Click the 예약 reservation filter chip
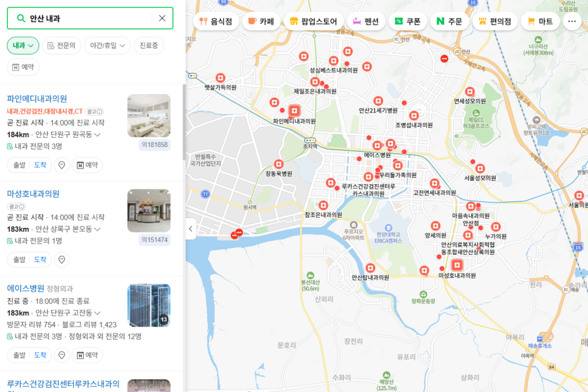 [25, 67]
